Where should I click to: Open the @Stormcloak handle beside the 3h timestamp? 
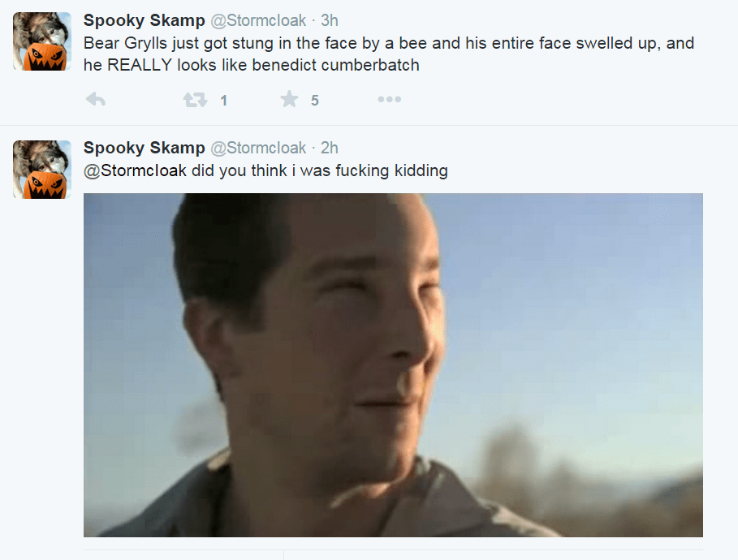(258, 20)
